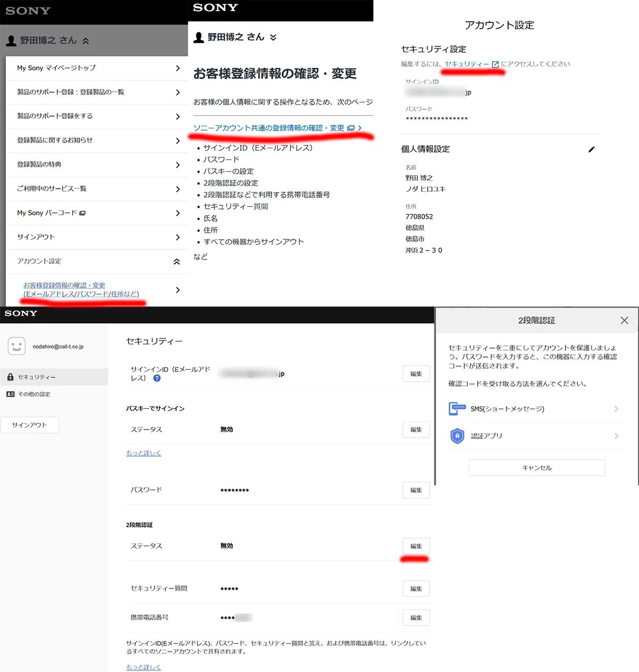Click the smiley avatar icon in sidebar
This screenshot has width=639, height=672.
[17, 346]
